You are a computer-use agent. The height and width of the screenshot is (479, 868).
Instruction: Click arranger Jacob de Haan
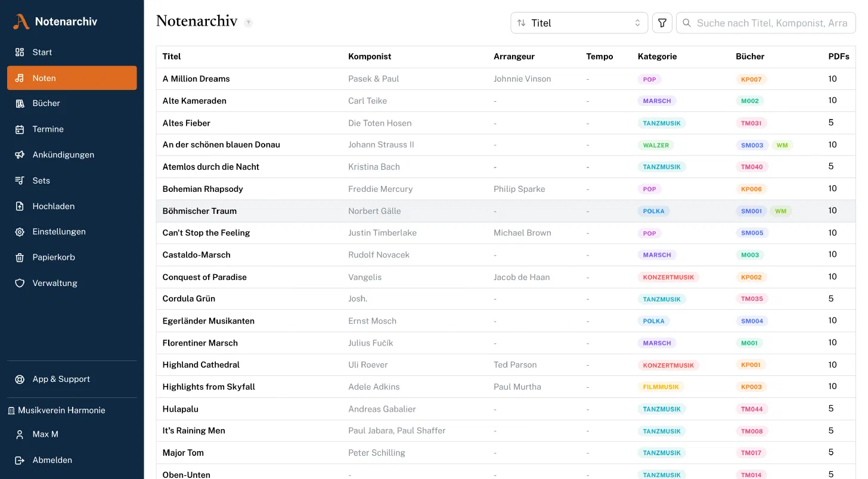click(x=522, y=277)
